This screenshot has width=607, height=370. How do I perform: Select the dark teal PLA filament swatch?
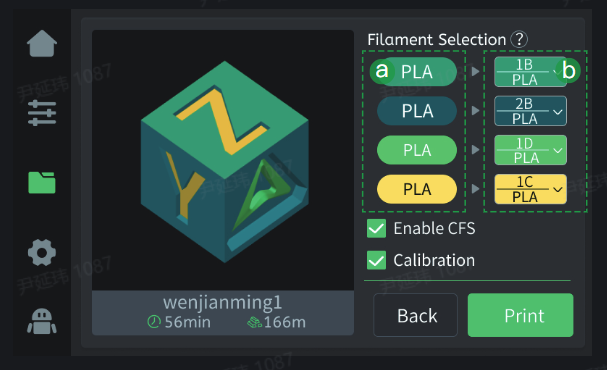click(417, 111)
